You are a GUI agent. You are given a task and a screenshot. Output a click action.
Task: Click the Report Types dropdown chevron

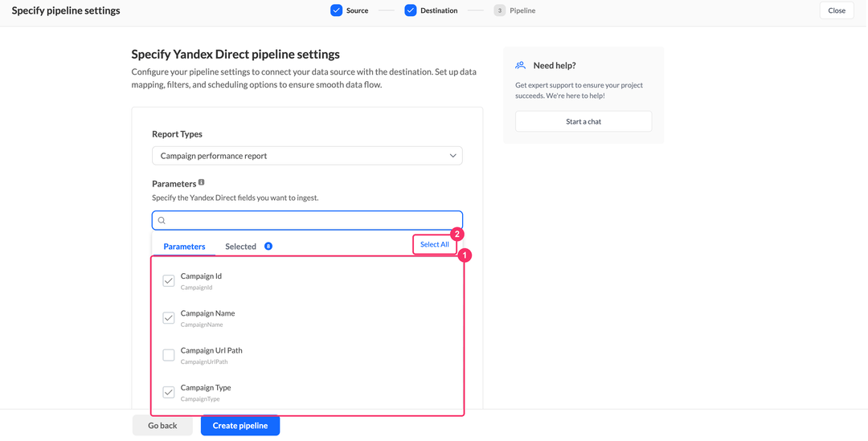(x=452, y=156)
